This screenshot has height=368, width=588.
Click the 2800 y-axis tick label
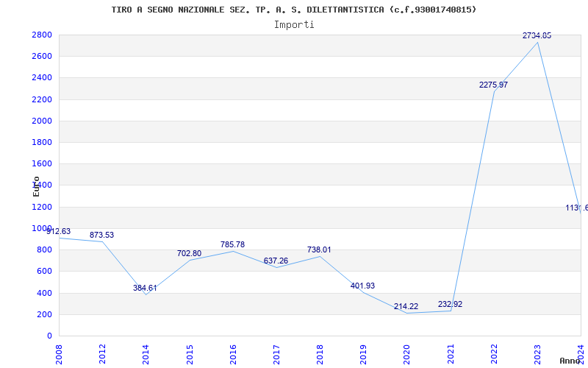tap(41, 35)
